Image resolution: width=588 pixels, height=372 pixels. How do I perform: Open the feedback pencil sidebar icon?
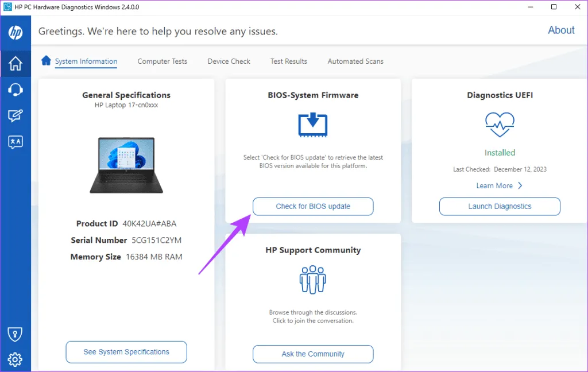click(16, 116)
